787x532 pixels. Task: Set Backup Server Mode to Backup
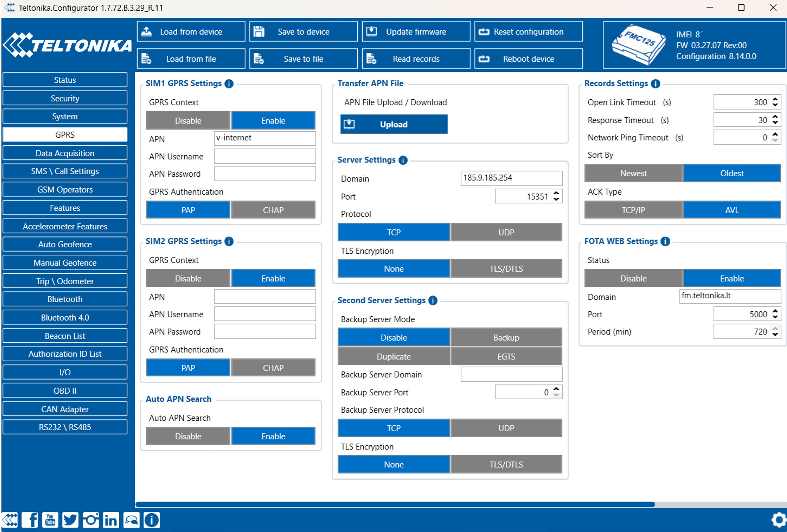[x=506, y=338]
